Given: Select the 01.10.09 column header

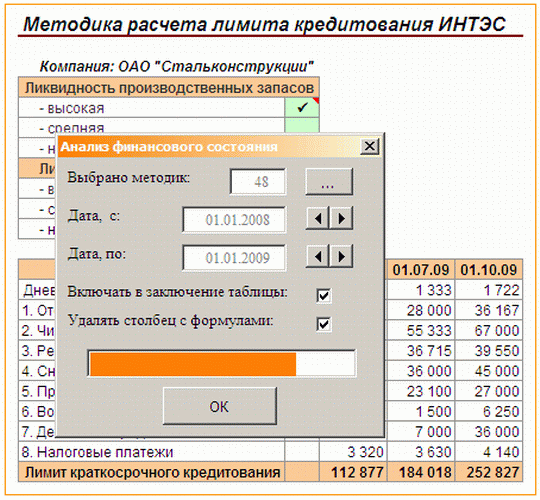Looking at the screenshot, I should [489, 270].
